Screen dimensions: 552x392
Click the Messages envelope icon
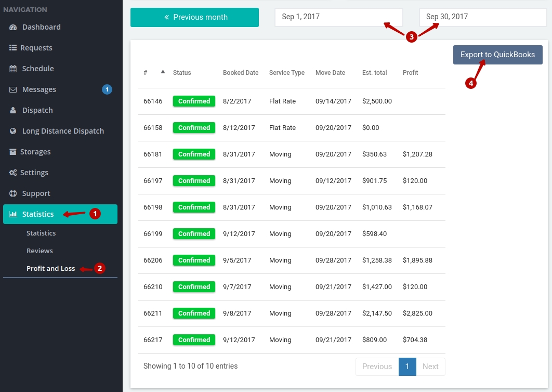click(x=13, y=89)
